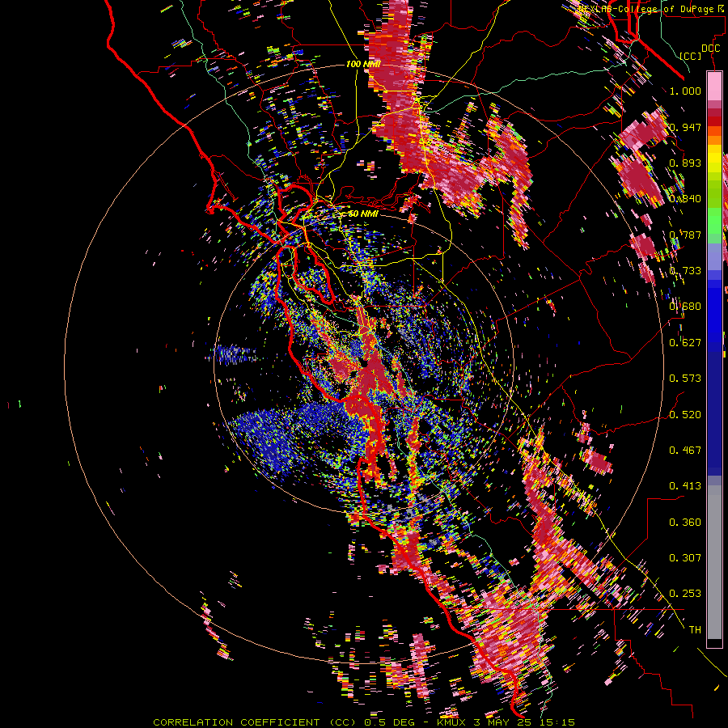Select the 0.307 legend value

click(685, 558)
